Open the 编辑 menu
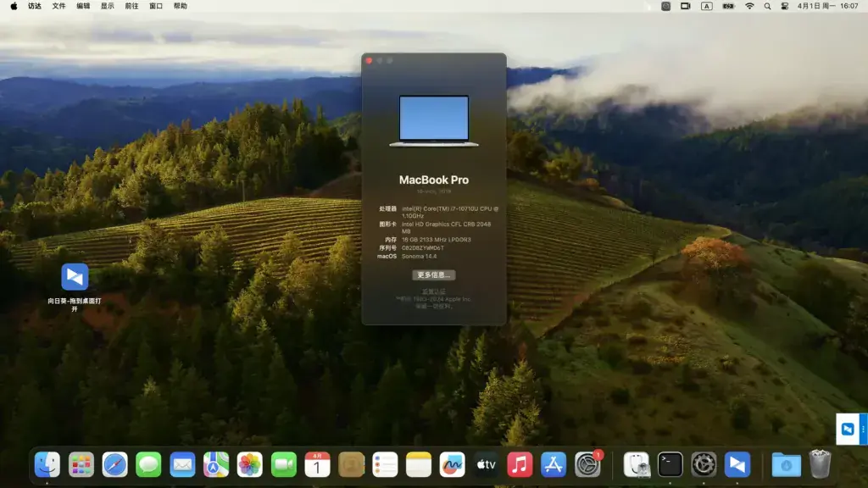This screenshot has width=868, height=488. tap(83, 6)
